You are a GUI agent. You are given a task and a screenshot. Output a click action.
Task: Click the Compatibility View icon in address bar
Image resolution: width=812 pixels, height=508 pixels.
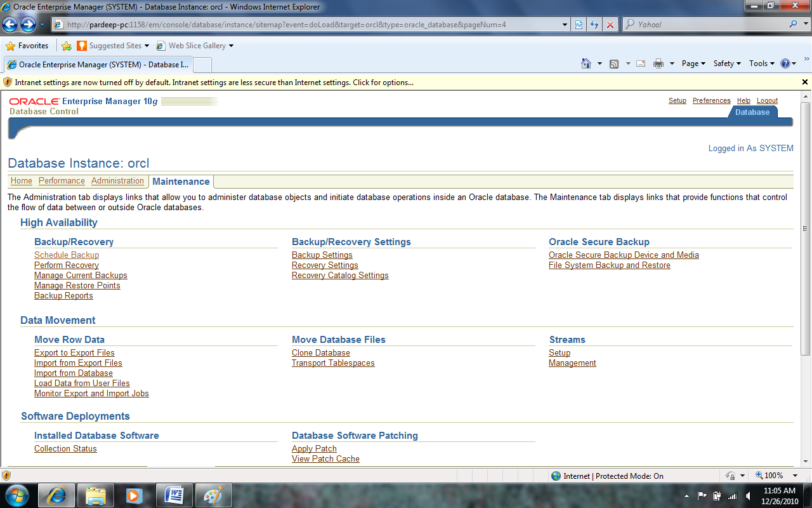(579, 25)
